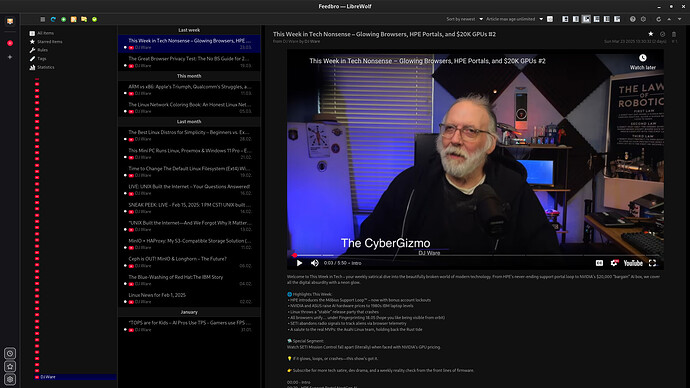Click Watch later on the video
690x388 pixels.
coord(642,62)
